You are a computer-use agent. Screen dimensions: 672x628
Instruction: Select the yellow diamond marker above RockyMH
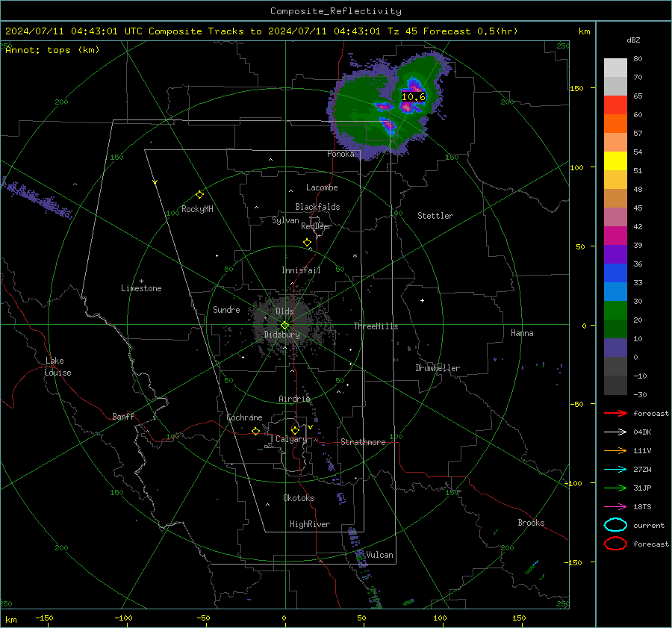(199, 195)
